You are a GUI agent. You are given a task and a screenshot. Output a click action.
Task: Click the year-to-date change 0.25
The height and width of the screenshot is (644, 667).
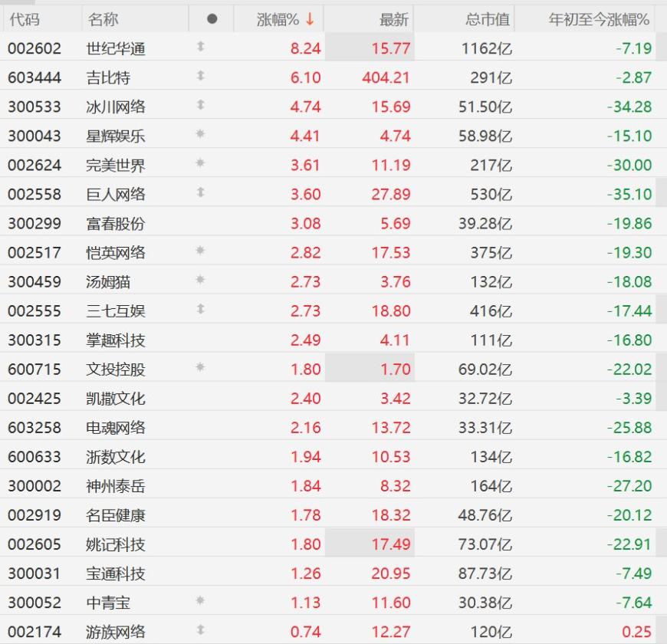click(x=637, y=632)
